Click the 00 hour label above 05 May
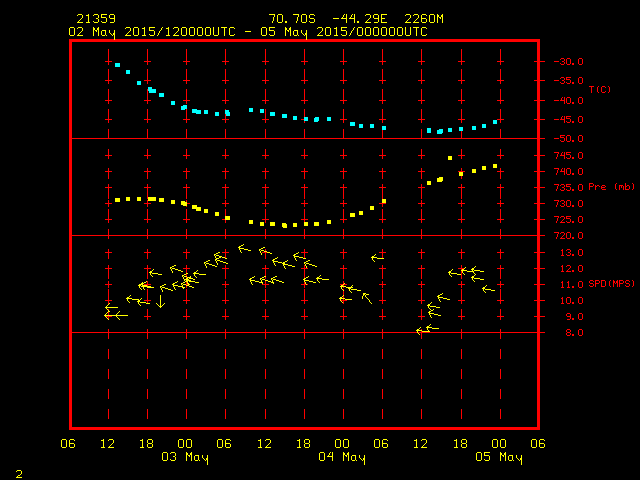This screenshot has width=640, height=480. pyautogui.click(x=499, y=444)
